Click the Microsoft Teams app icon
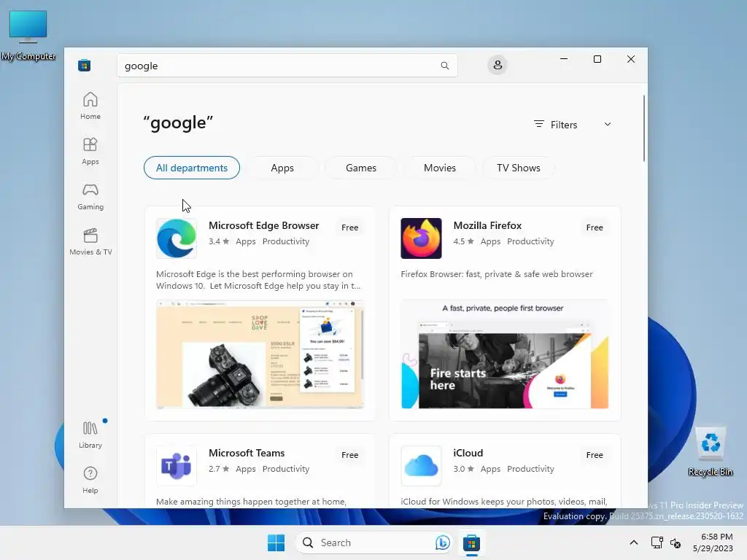Screen dimensions: 747x560 (x=177, y=466)
